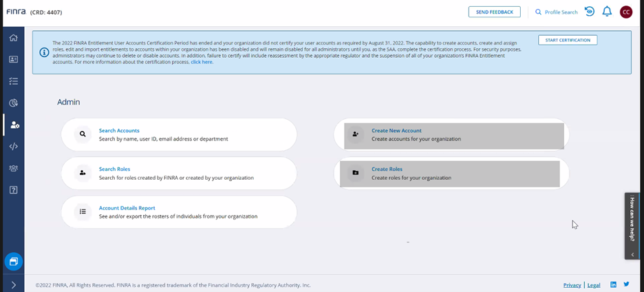Screen dimensions: 644x292
Task: Open Account Details Report card
Action: coord(179,212)
